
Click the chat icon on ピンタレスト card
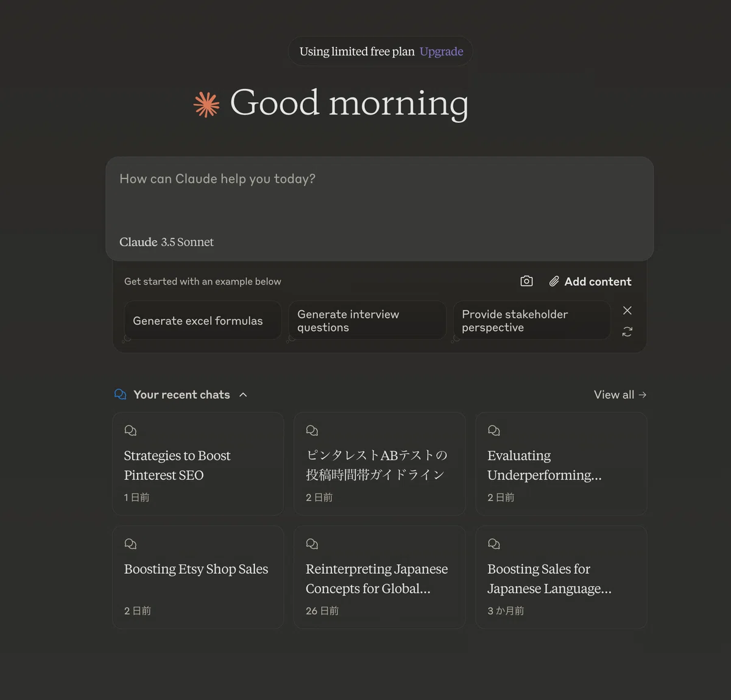(312, 431)
